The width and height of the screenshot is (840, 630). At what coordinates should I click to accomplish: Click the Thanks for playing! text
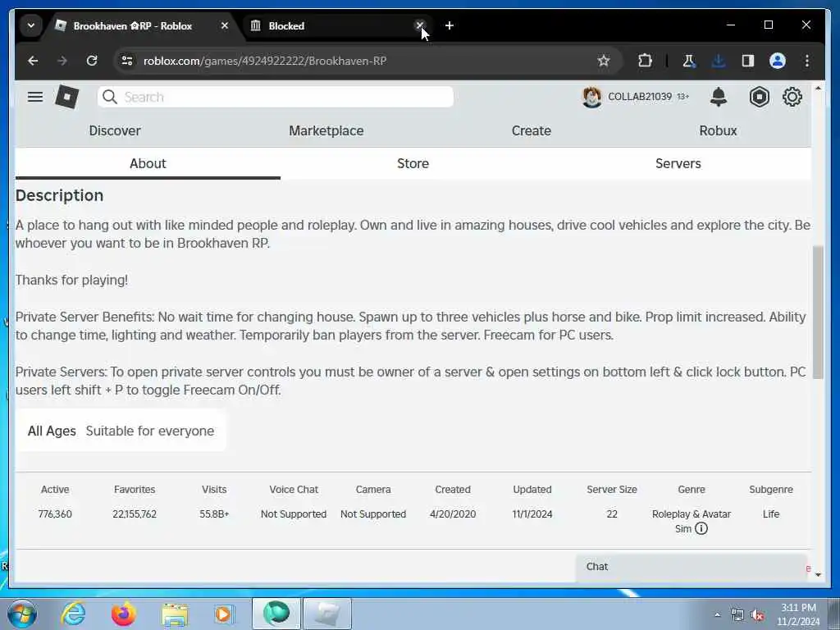[72, 281]
